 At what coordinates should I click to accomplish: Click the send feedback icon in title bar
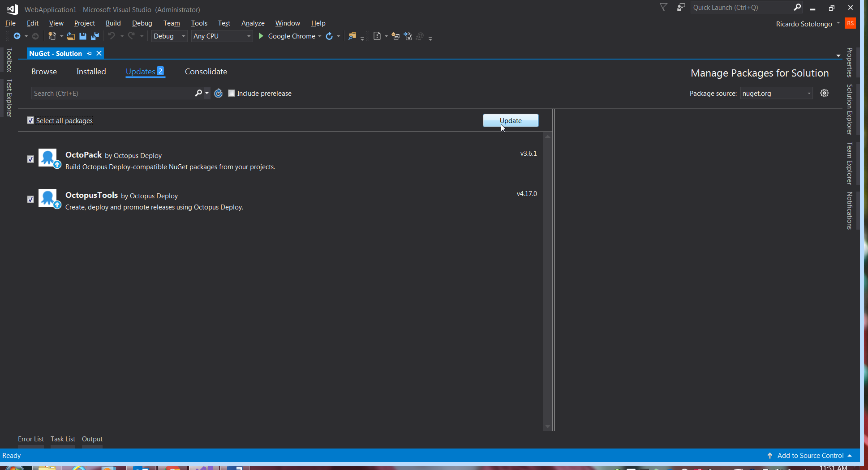click(681, 7)
